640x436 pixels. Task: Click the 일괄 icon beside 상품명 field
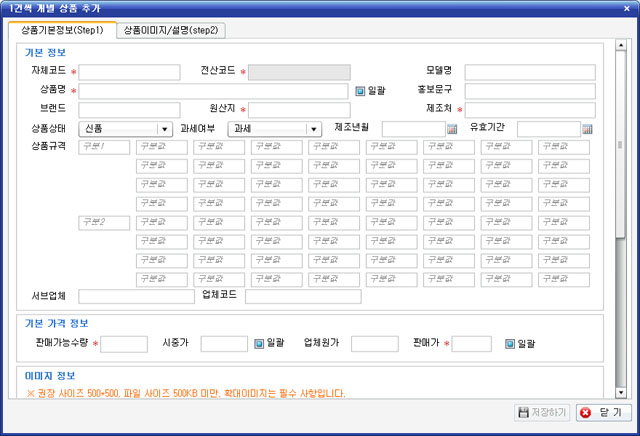point(361,91)
